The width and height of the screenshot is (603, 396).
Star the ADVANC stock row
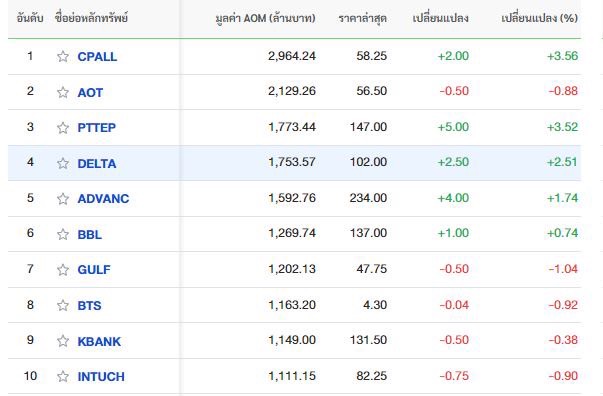63,199
